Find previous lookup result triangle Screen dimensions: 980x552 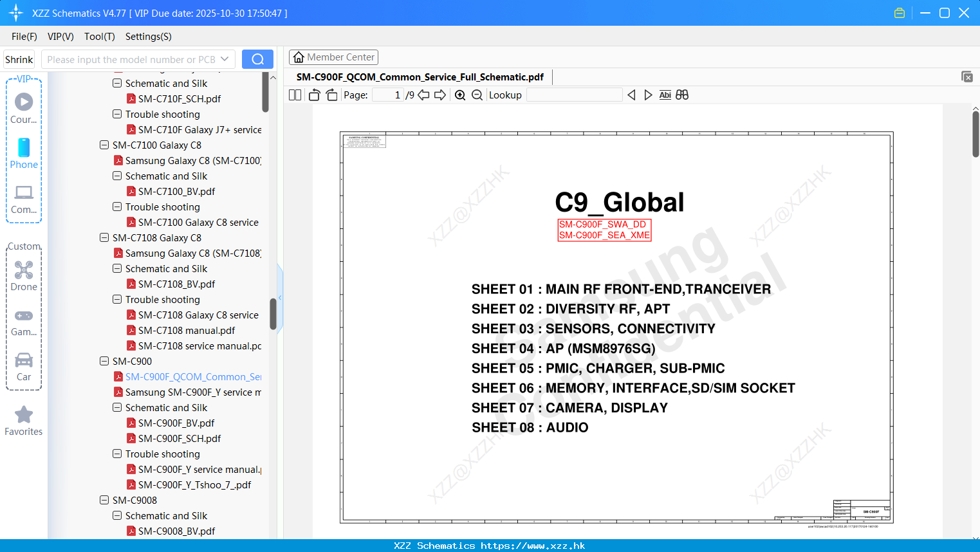point(631,95)
